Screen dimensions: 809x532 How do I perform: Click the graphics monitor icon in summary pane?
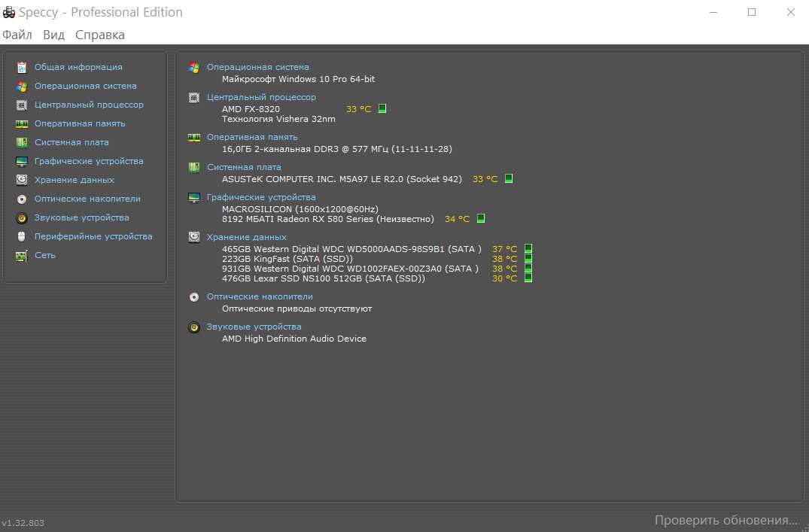[194, 198]
